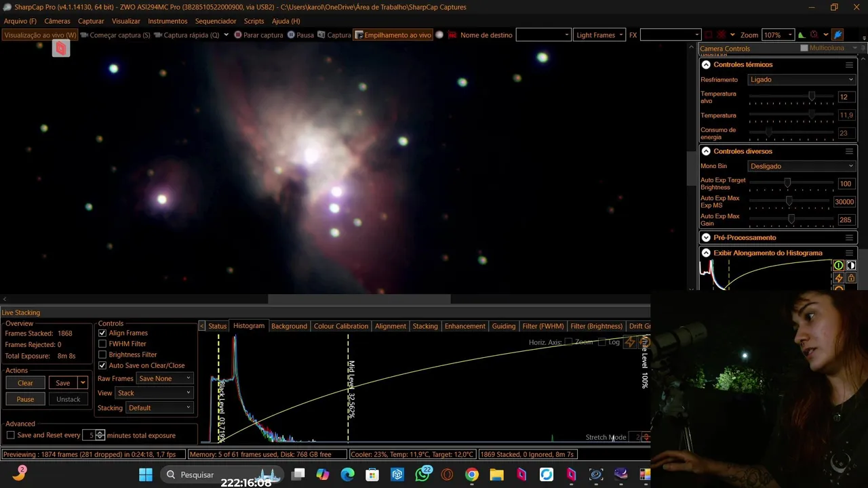Click the half-circle contrast icon in histogram panel

tap(851, 266)
